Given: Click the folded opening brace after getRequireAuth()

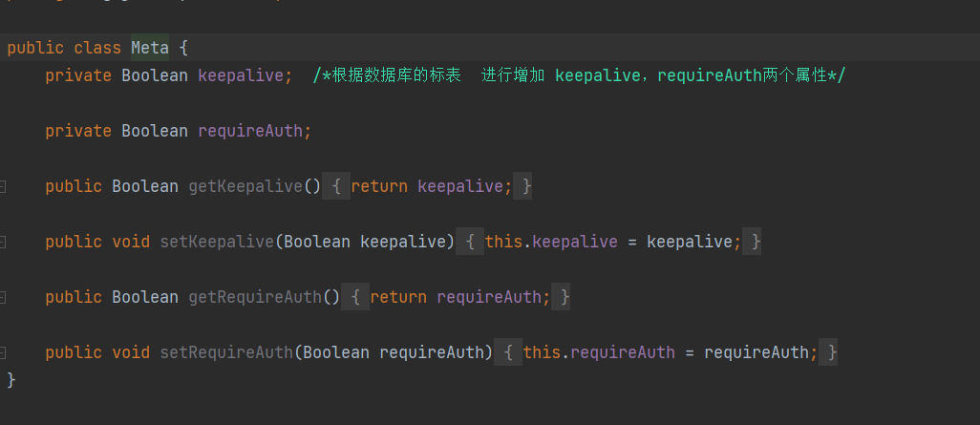Looking at the screenshot, I should 355,297.
